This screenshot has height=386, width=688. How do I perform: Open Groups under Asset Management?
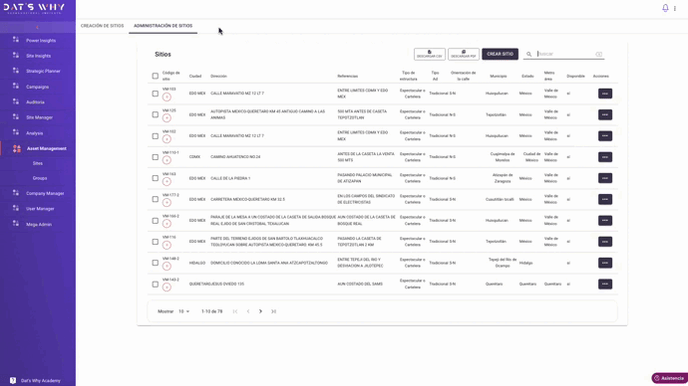pyautogui.click(x=39, y=178)
